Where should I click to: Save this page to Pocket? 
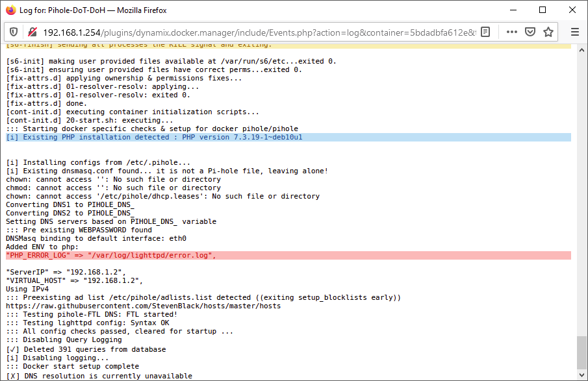pyautogui.click(x=530, y=32)
